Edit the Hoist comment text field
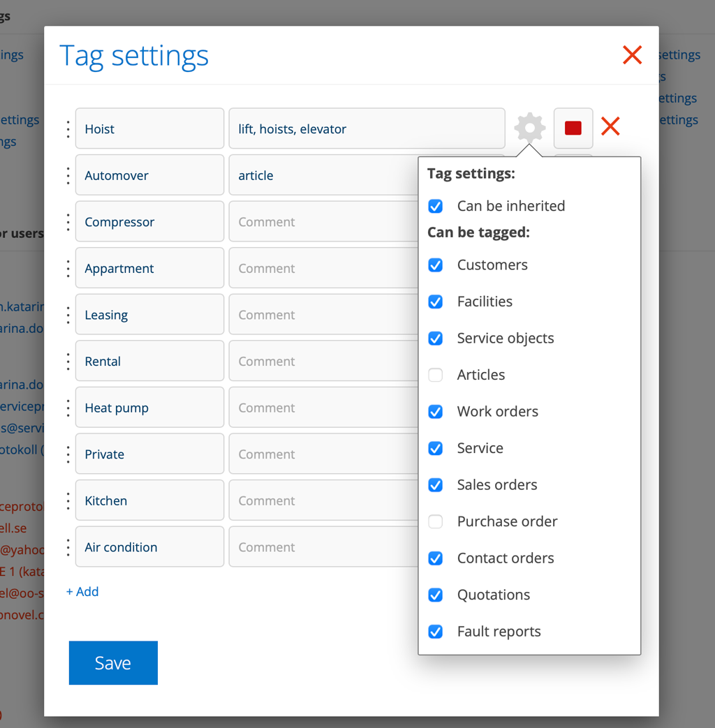Viewport: 715px width, 728px height. click(367, 128)
